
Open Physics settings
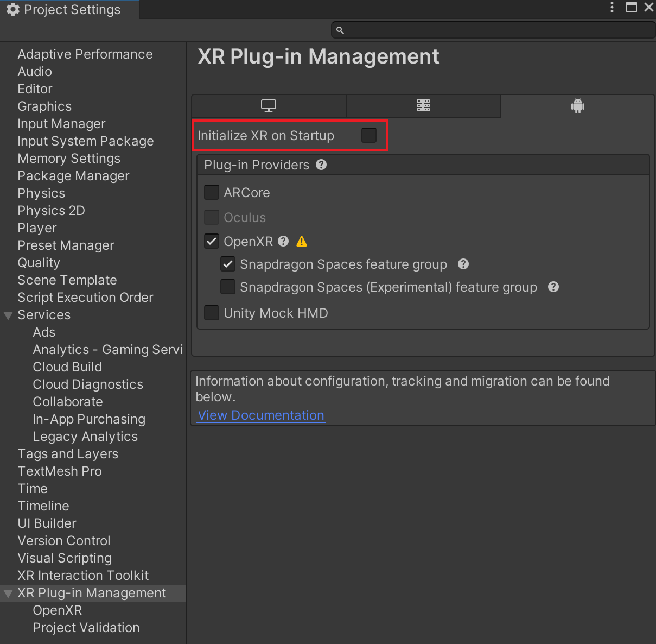point(41,193)
